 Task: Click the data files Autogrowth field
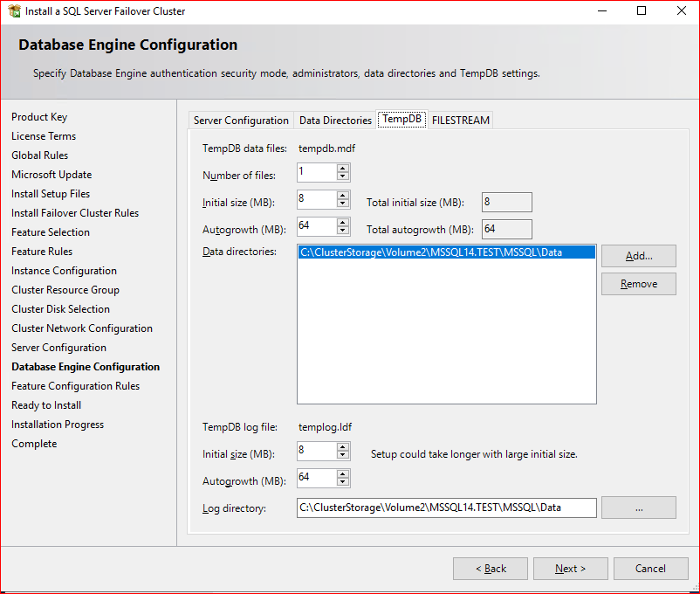click(x=318, y=225)
